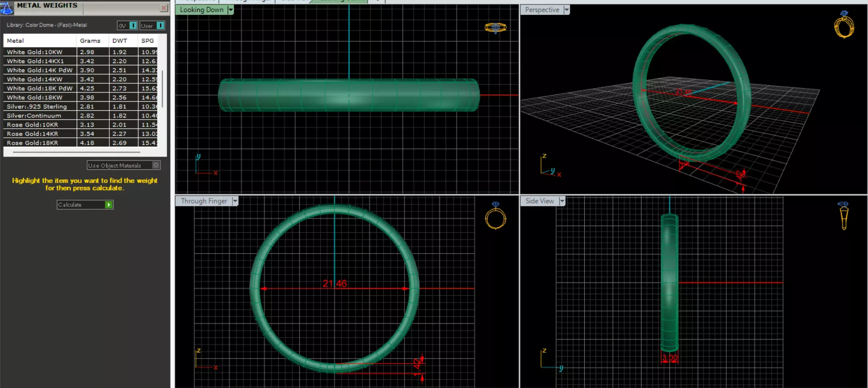
Task: Click the DWT column header
Action: (x=123, y=40)
